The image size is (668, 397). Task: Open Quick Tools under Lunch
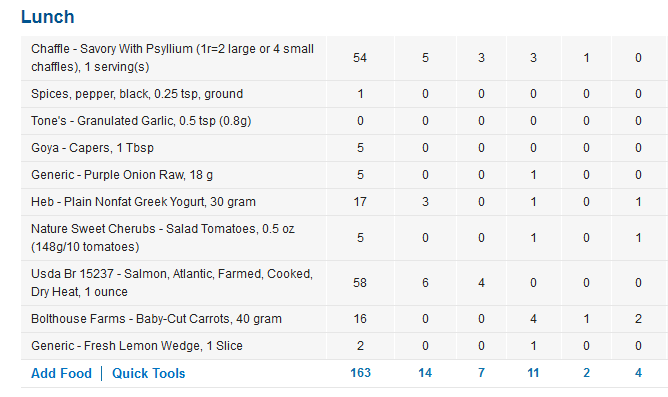coord(149,373)
